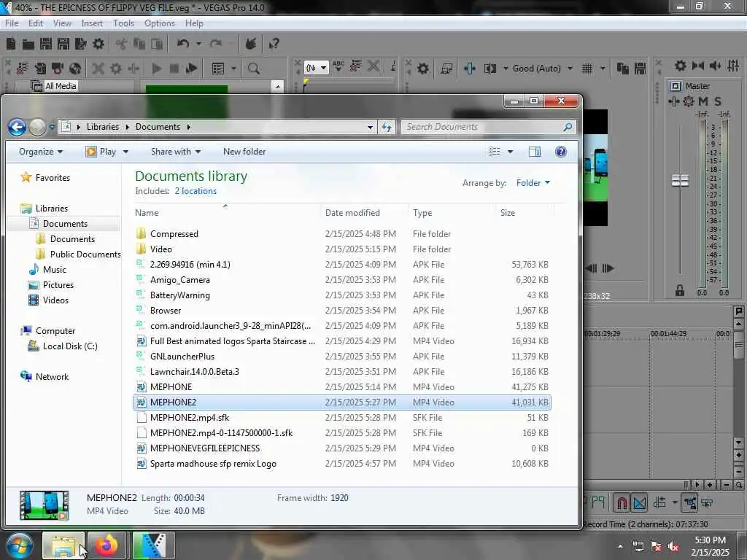Viewport: 747px width, 560px height.
Task: Click the Windows Start orb
Action: tap(19, 545)
